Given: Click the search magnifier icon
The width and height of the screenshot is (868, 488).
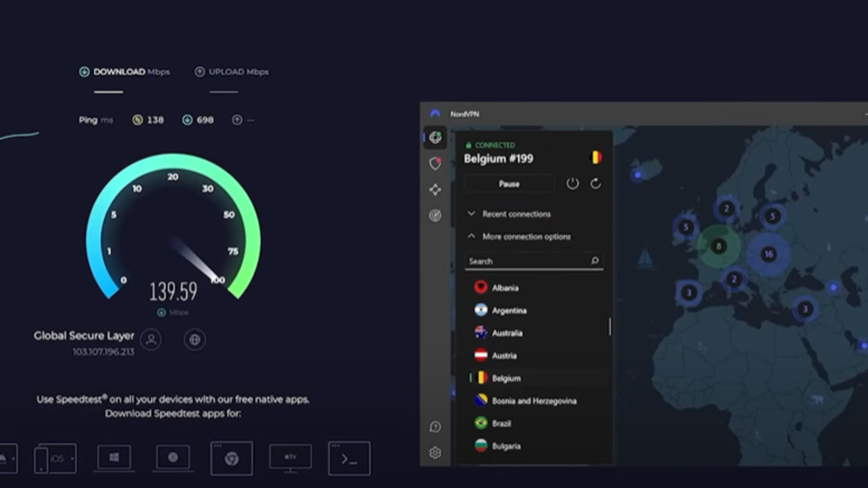Looking at the screenshot, I should pyautogui.click(x=594, y=261).
